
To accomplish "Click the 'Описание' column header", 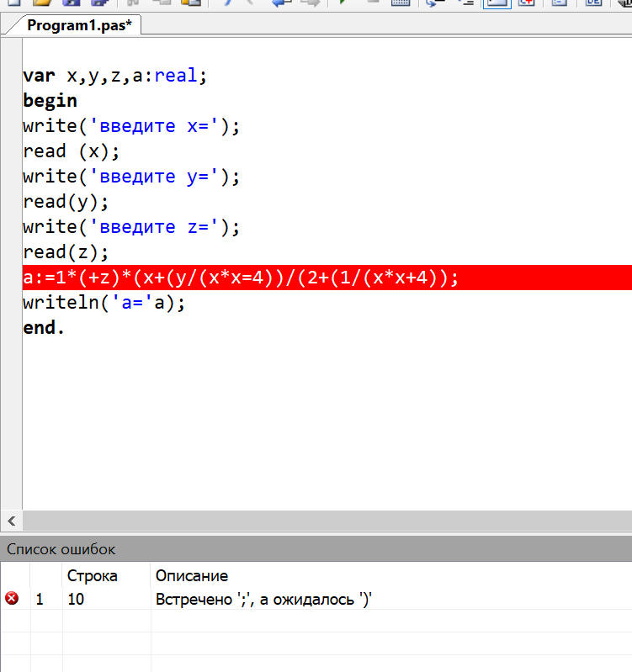I will click(192, 576).
